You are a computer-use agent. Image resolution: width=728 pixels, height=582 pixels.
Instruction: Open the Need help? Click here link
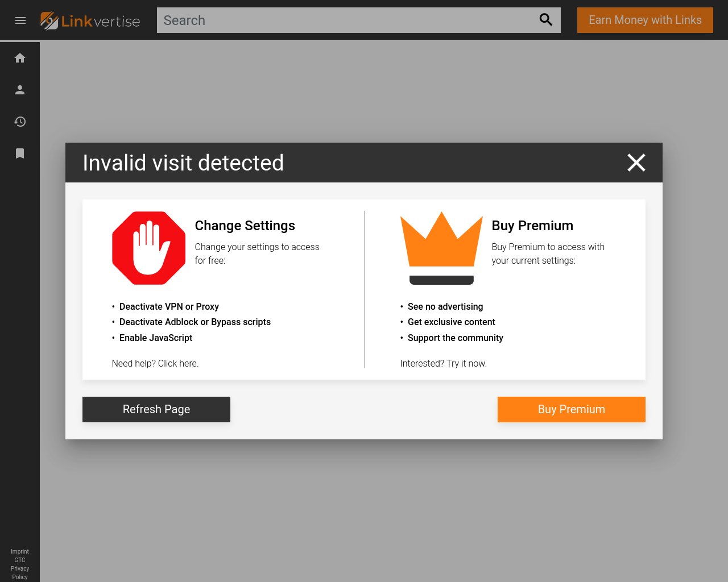pos(155,363)
